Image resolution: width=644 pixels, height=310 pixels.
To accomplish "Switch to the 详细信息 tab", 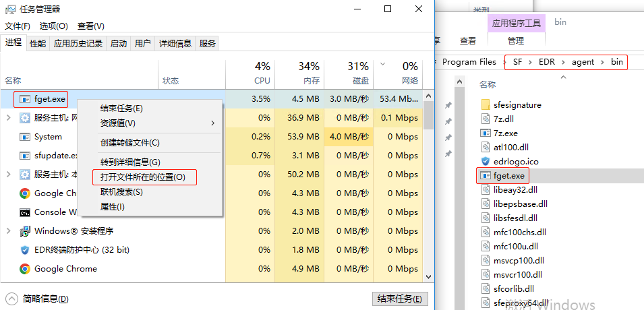I will pos(175,44).
